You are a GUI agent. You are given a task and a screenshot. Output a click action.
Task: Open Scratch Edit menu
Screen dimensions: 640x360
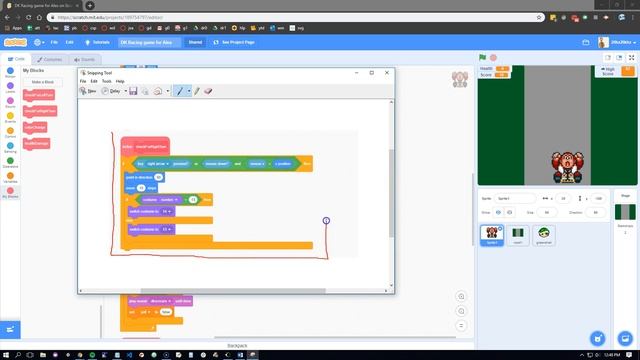coord(70,42)
